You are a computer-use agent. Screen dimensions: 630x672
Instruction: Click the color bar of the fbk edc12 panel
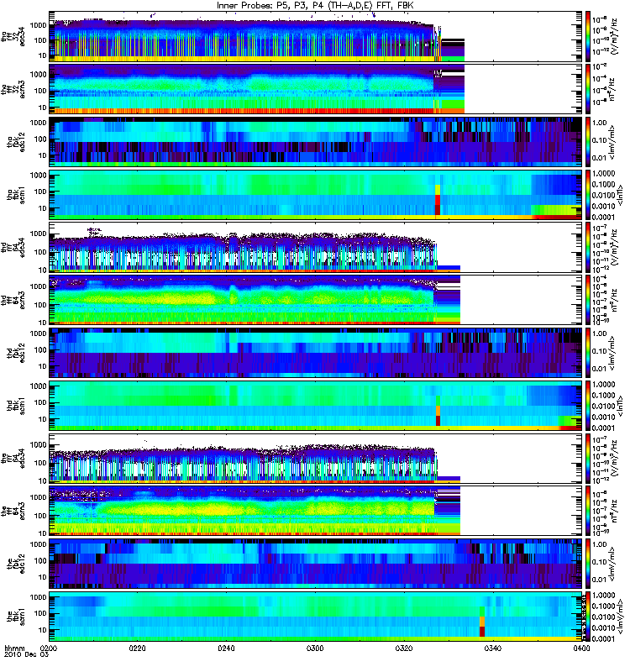coord(587,564)
